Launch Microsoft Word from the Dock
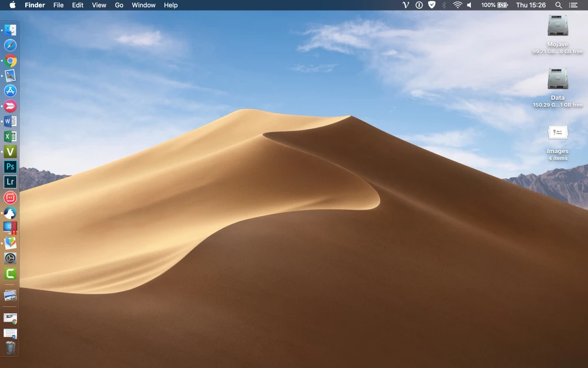Image resolution: width=588 pixels, height=368 pixels. [x=10, y=121]
